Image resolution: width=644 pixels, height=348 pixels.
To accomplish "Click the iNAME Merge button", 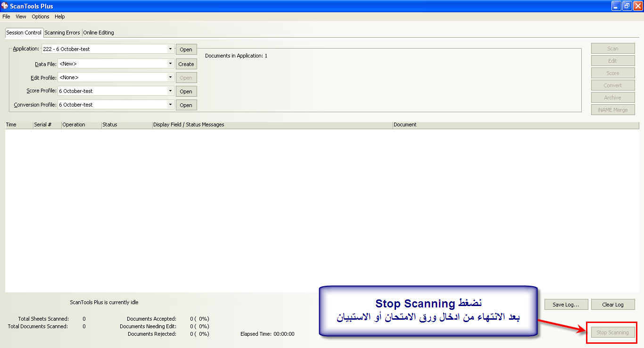I will pos(613,110).
